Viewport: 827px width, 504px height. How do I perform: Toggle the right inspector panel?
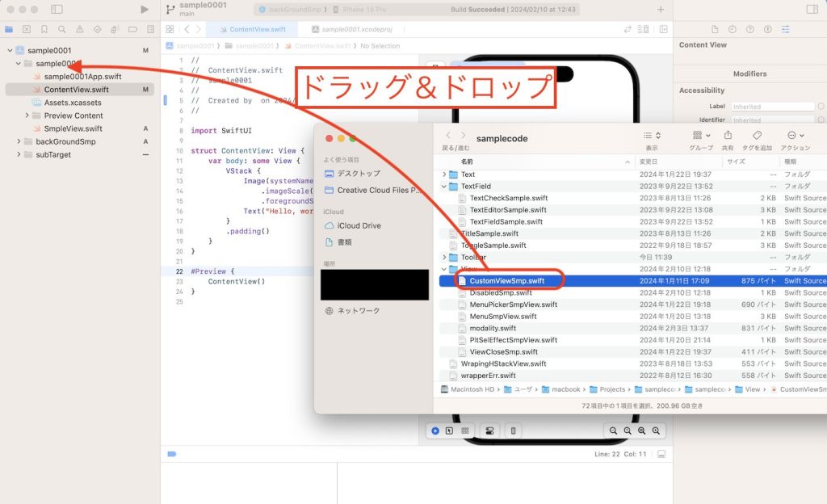tap(812, 9)
